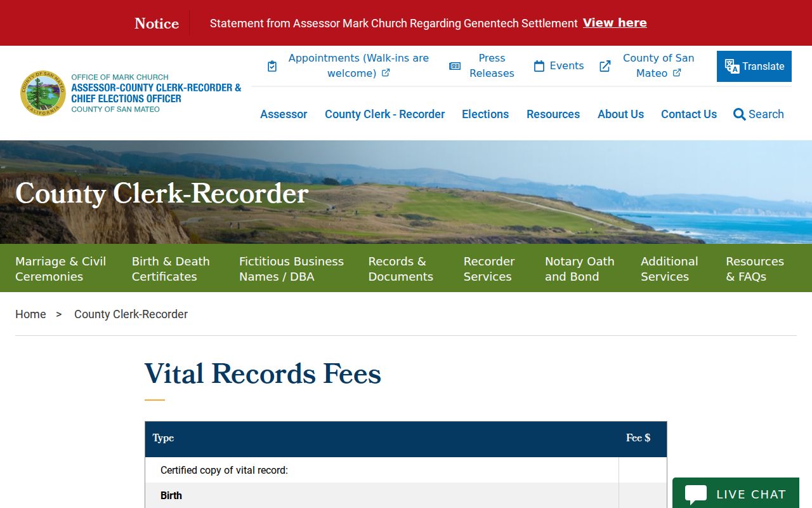Click the Birth row in fees table

coord(406,495)
